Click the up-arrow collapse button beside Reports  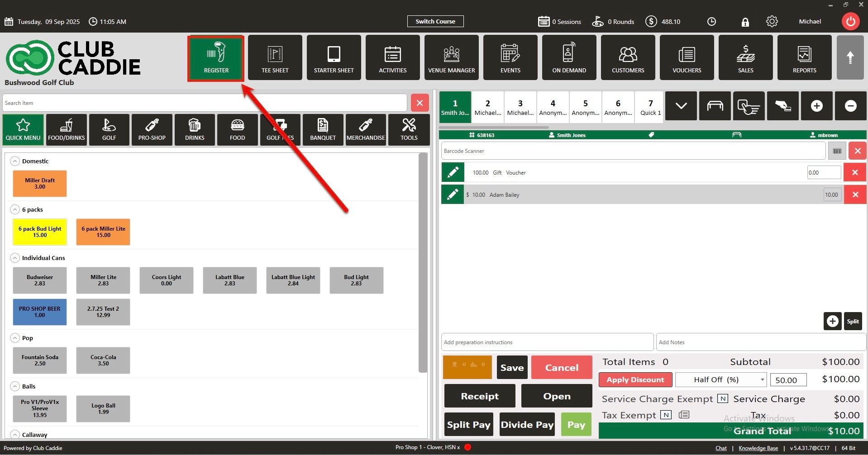(850, 57)
